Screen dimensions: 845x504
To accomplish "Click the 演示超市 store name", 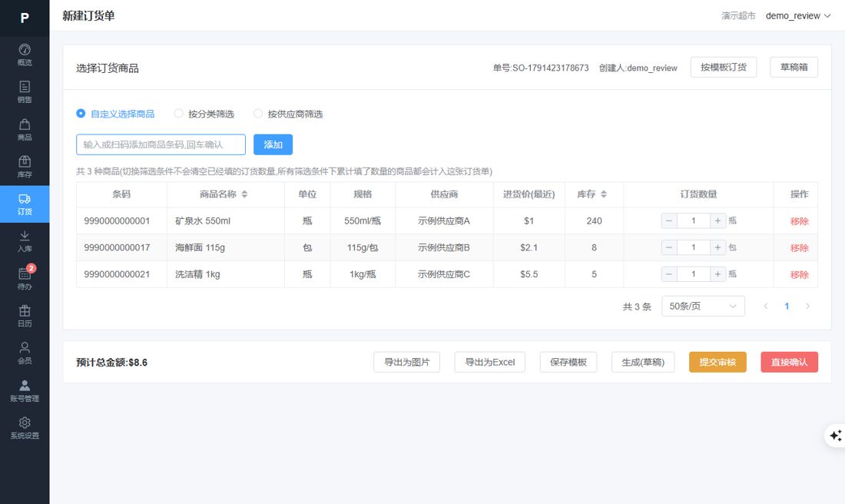I will tap(738, 15).
